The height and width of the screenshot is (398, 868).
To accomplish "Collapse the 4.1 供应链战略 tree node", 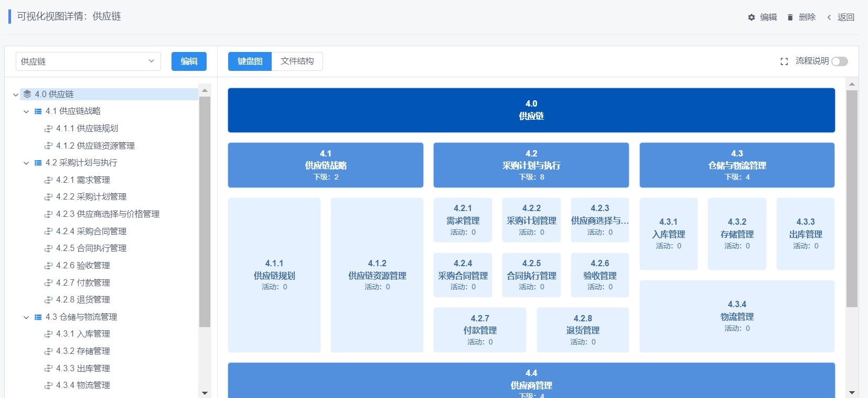I will [26, 111].
